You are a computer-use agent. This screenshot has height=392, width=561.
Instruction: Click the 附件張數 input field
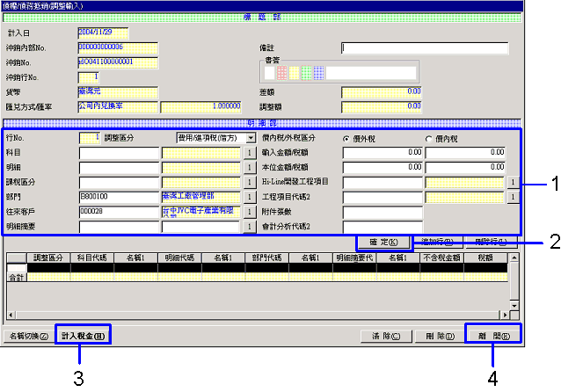(x=382, y=212)
